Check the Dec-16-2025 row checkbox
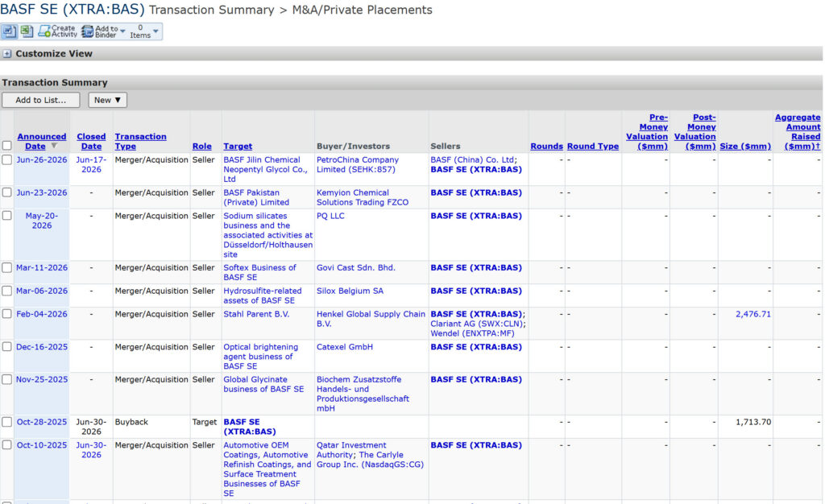825x504 pixels. (6, 347)
